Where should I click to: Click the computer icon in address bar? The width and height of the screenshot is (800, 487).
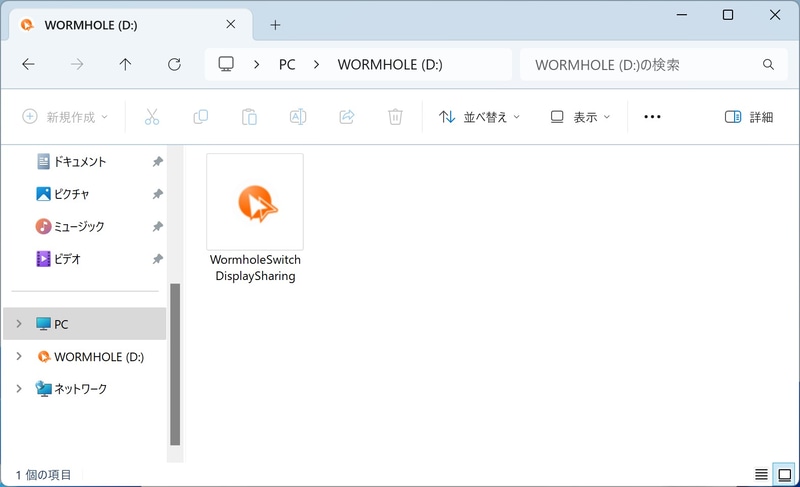[226, 64]
